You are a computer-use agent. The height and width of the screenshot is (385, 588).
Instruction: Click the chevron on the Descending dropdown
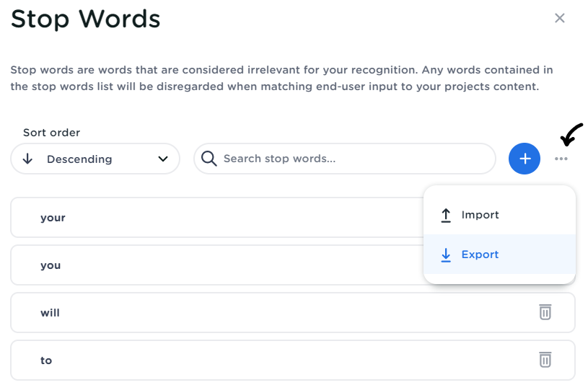[163, 159]
